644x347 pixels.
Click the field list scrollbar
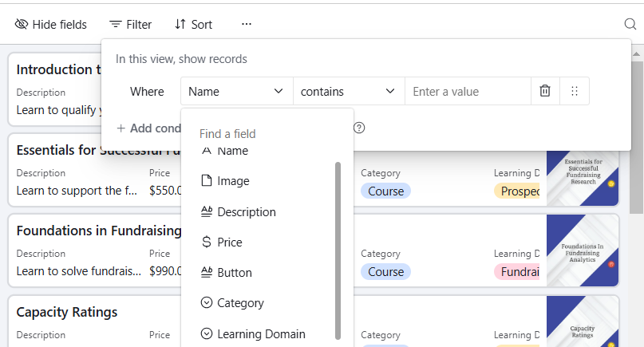click(338, 247)
